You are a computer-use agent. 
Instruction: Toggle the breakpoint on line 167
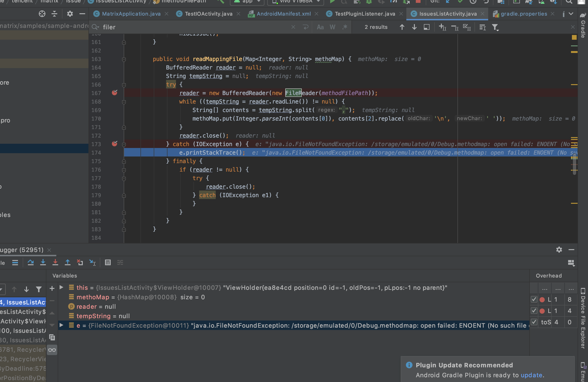[115, 93]
